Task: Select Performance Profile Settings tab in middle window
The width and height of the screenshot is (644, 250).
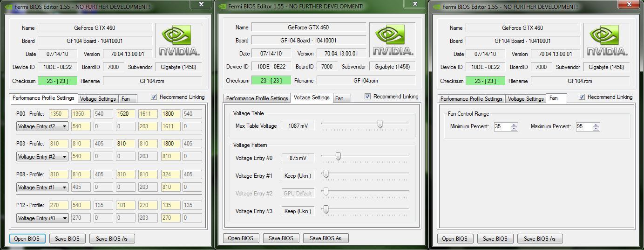Action: coord(257,98)
